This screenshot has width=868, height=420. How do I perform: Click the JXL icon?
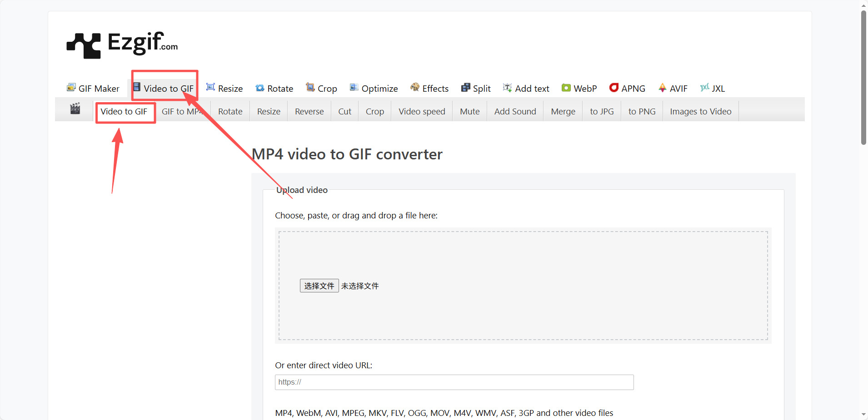click(705, 88)
